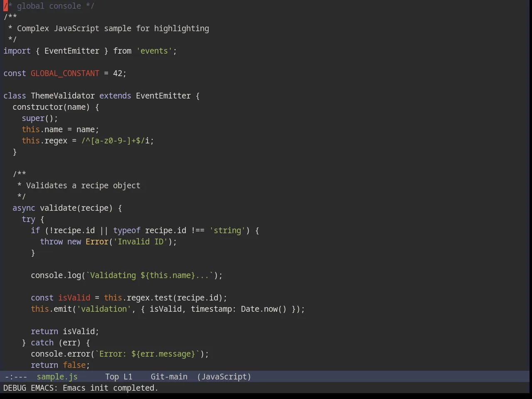
Task: Click the (JavaScript) major mode label
Action: coord(224,377)
